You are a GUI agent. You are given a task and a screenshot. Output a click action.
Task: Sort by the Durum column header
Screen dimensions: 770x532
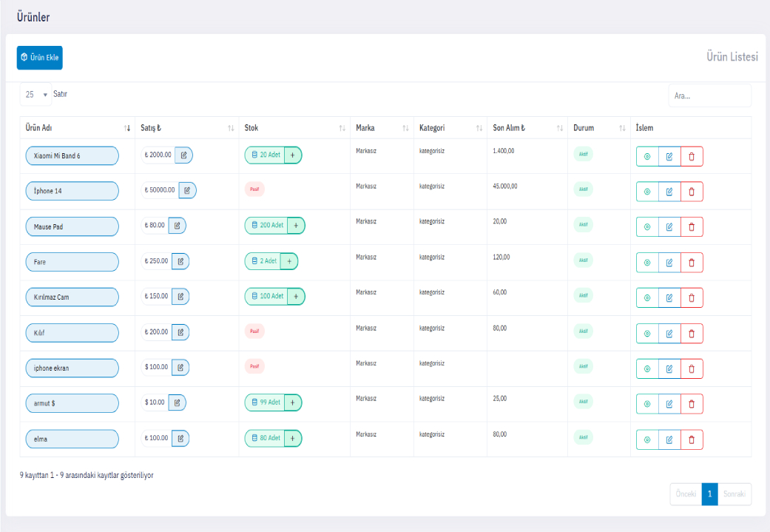pos(598,128)
